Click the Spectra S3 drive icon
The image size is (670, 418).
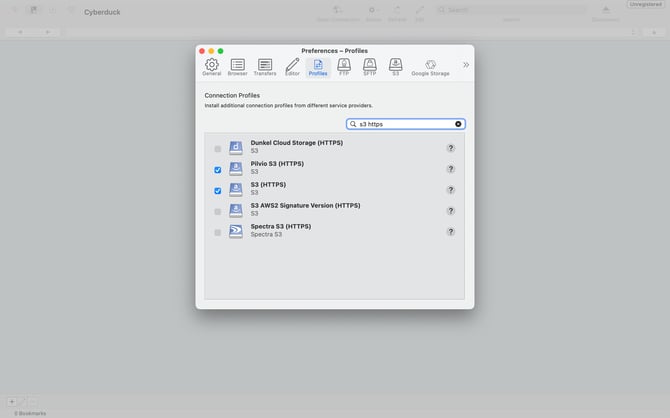pos(236,231)
